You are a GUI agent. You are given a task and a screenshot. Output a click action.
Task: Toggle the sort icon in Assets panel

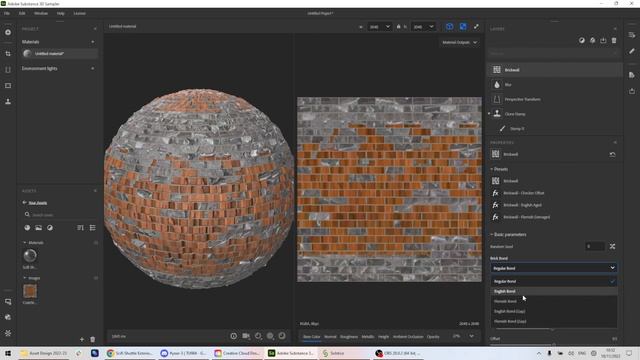[80, 228]
